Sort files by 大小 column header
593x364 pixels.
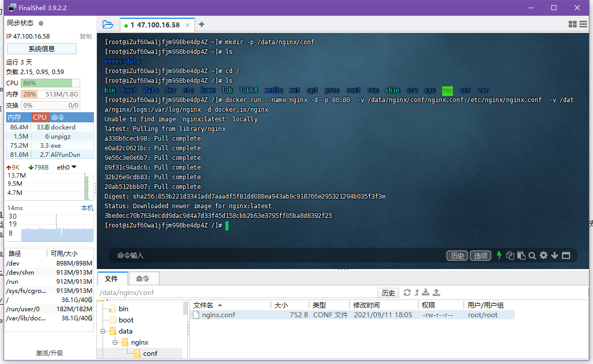[x=290, y=305]
